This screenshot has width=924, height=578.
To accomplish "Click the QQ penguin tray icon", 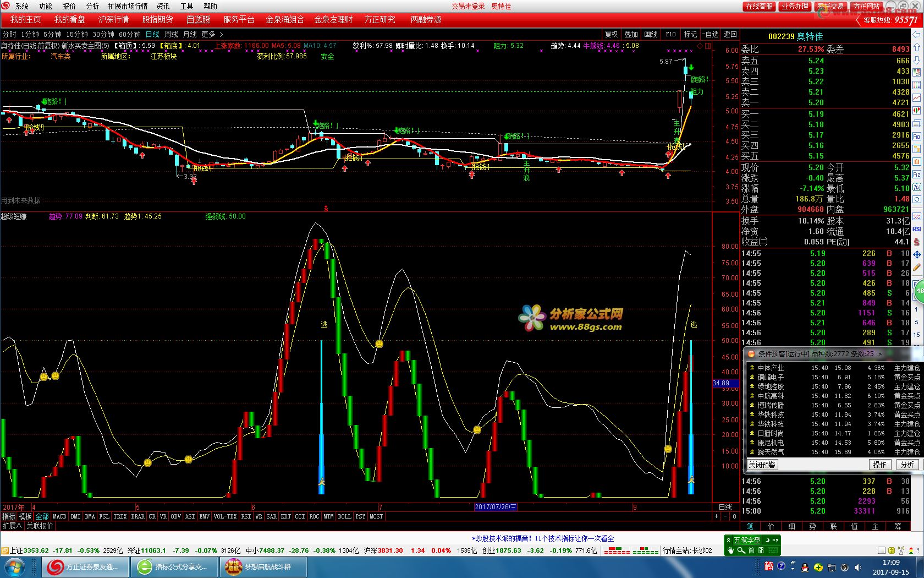I will 805,568.
